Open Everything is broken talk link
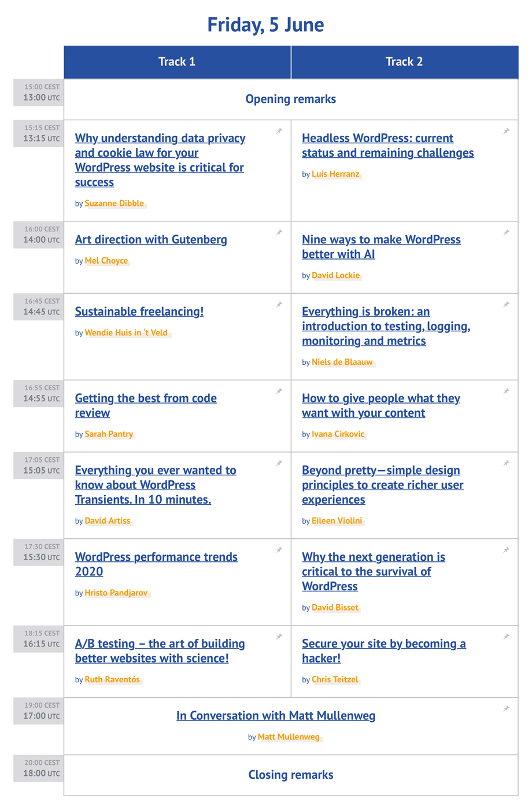The width and height of the screenshot is (532, 810). pyautogui.click(x=386, y=326)
